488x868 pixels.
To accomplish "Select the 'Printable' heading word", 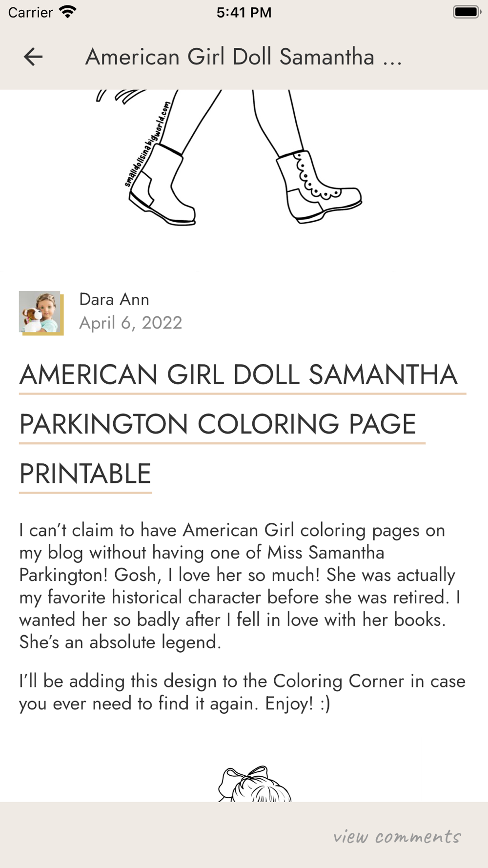I will tap(85, 474).
